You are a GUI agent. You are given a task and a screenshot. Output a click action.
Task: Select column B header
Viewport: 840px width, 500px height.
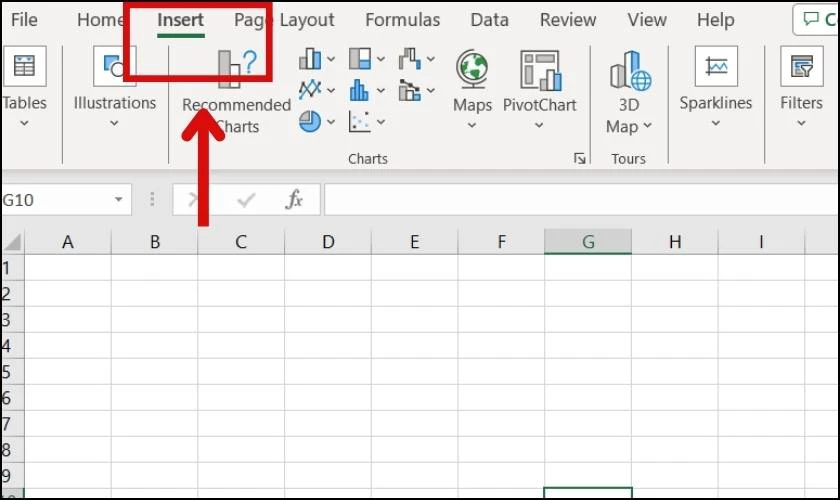pos(155,242)
